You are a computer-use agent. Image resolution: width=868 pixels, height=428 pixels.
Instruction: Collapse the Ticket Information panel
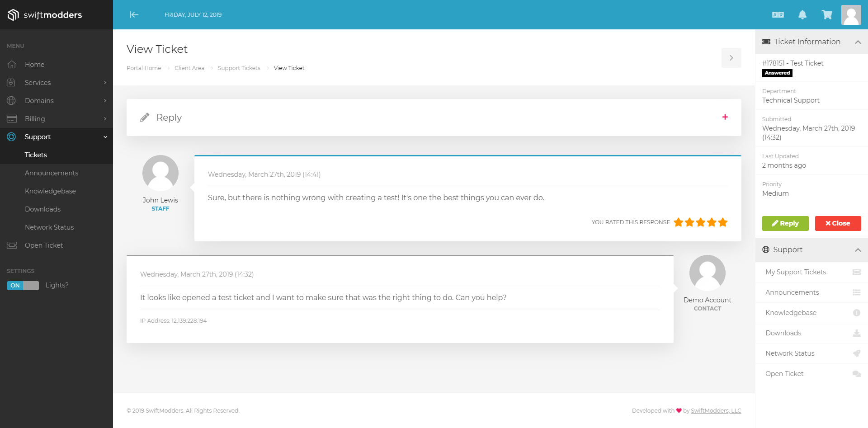click(858, 42)
